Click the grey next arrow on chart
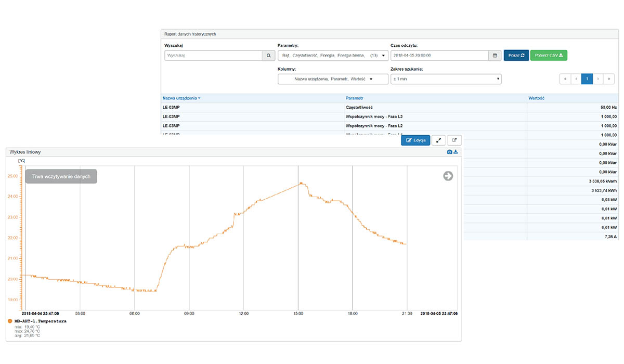624x364 pixels. 448,176
